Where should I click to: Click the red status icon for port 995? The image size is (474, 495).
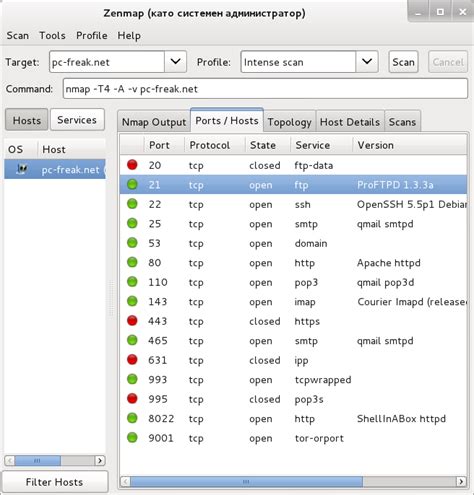tap(132, 399)
